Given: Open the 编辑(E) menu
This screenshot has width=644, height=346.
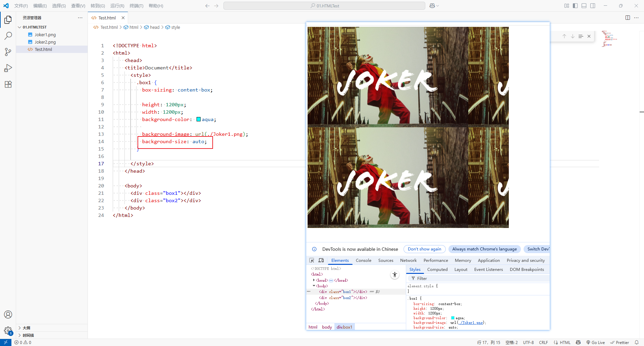Looking at the screenshot, I should pos(40,6).
